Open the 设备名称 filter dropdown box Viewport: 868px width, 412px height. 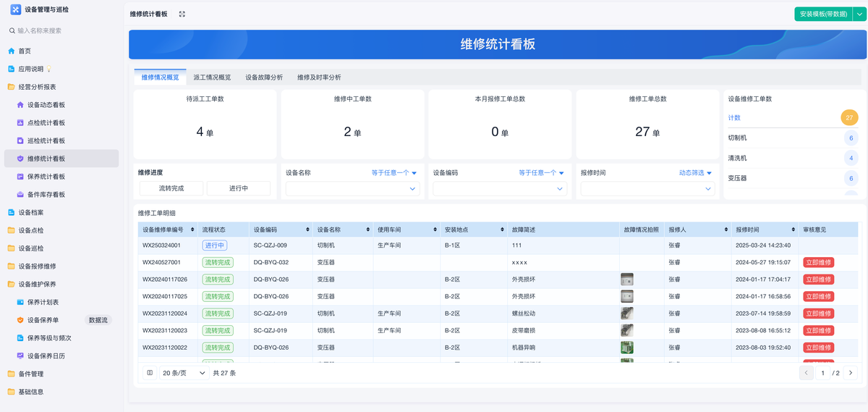[x=352, y=188]
